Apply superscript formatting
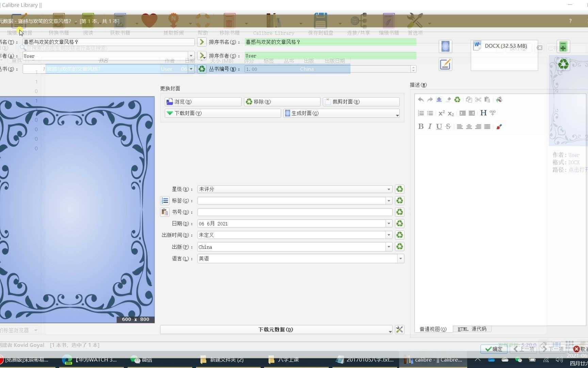This screenshot has height=368, width=588. [x=442, y=113]
